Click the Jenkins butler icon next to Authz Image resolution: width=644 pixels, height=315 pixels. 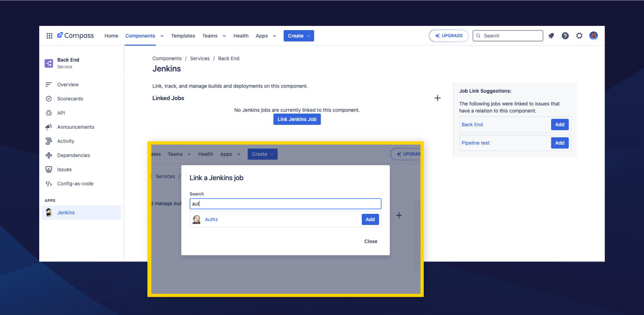(196, 219)
